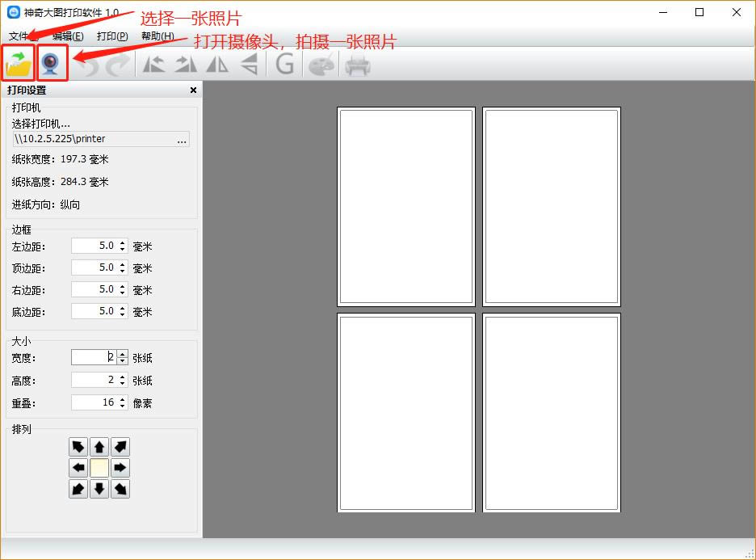Screen dimensions: 756x560
Task: Open the 打印(P) menu
Action: (x=112, y=36)
